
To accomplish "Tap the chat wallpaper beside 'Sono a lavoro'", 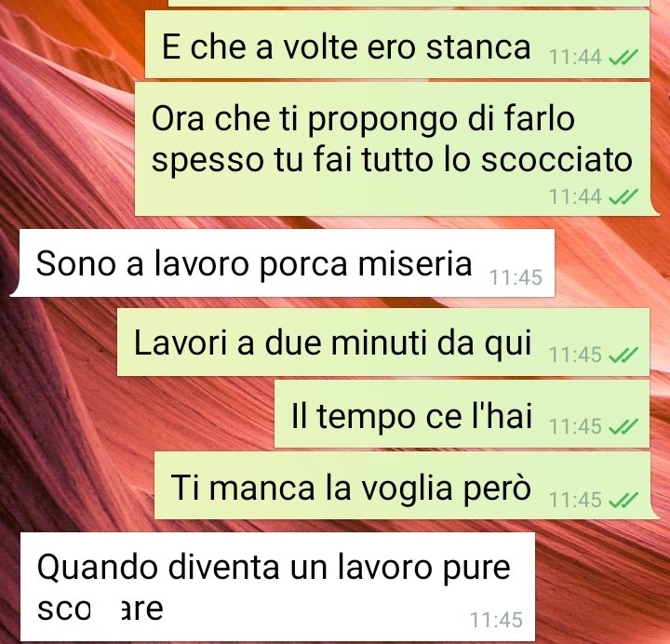I will [x=611, y=262].
